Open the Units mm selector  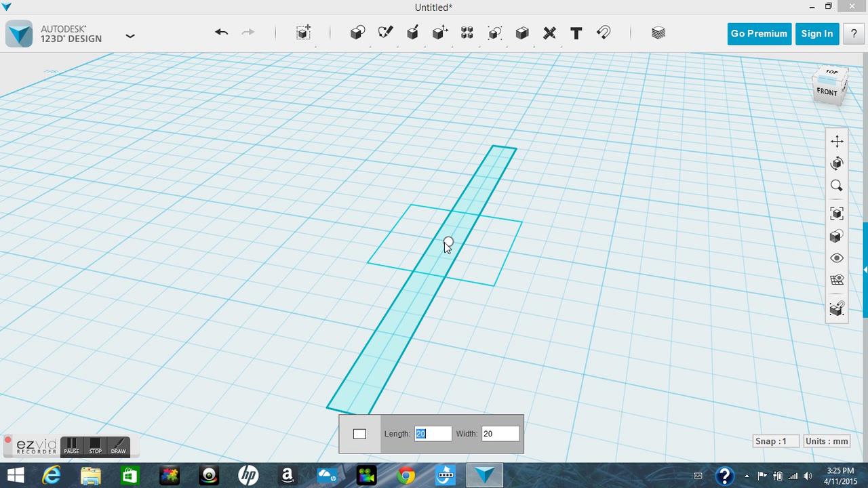827,441
